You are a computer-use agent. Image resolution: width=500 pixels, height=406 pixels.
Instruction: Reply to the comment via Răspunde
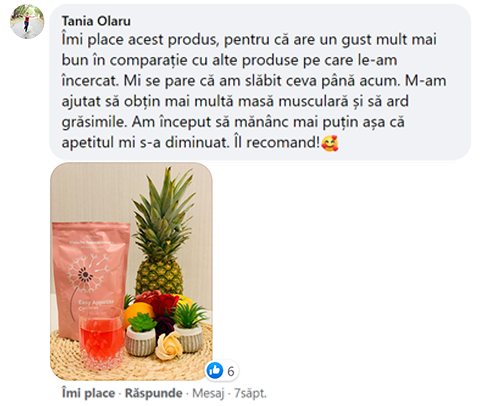tap(154, 393)
